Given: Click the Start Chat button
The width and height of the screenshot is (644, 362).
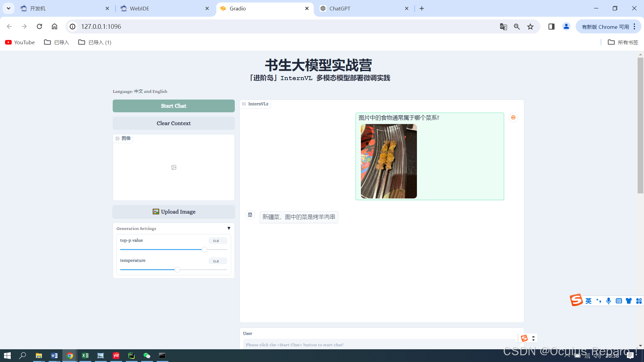Looking at the screenshot, I should pos(173,106).
